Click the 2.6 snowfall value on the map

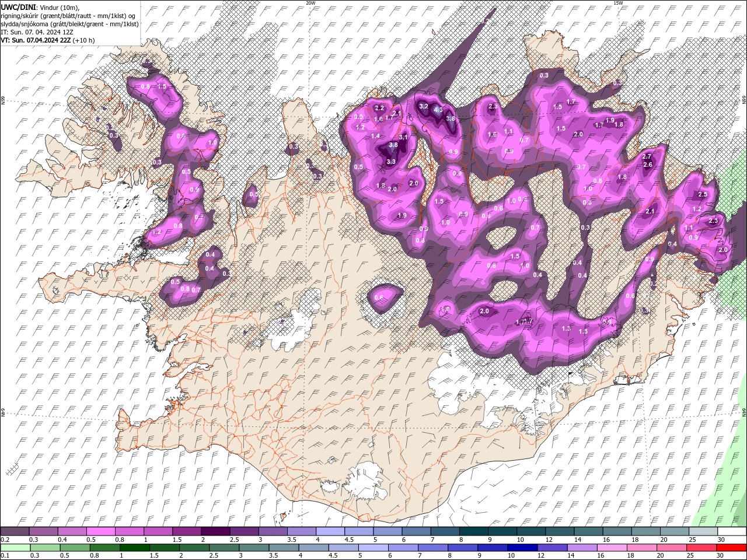648,164
